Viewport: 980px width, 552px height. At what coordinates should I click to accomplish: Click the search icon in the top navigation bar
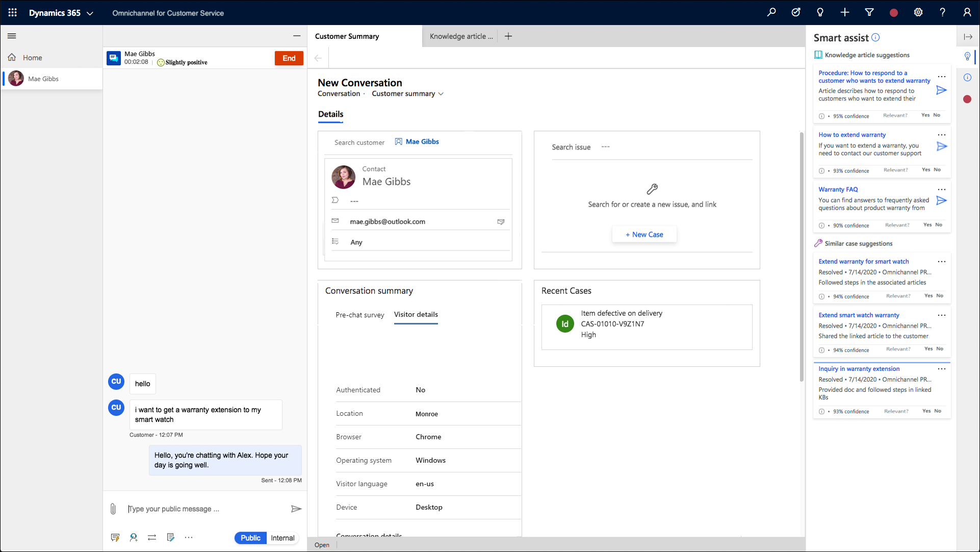[x=772, y=13]
